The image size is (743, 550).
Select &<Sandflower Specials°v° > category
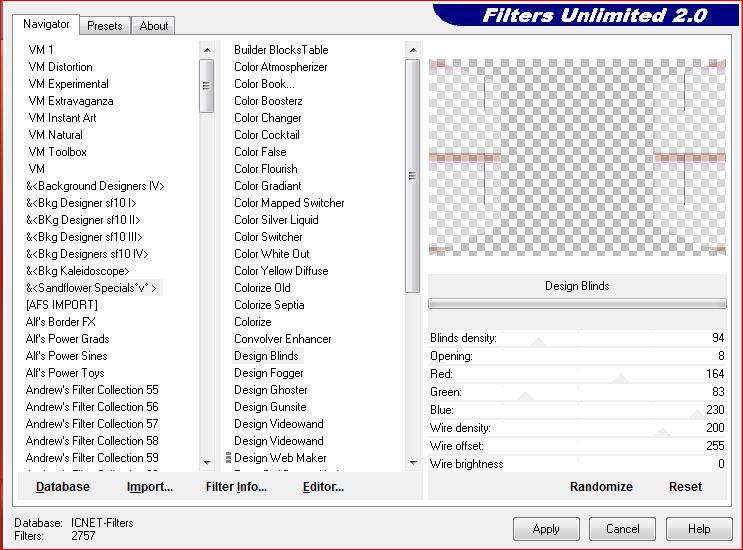[91, 288]
